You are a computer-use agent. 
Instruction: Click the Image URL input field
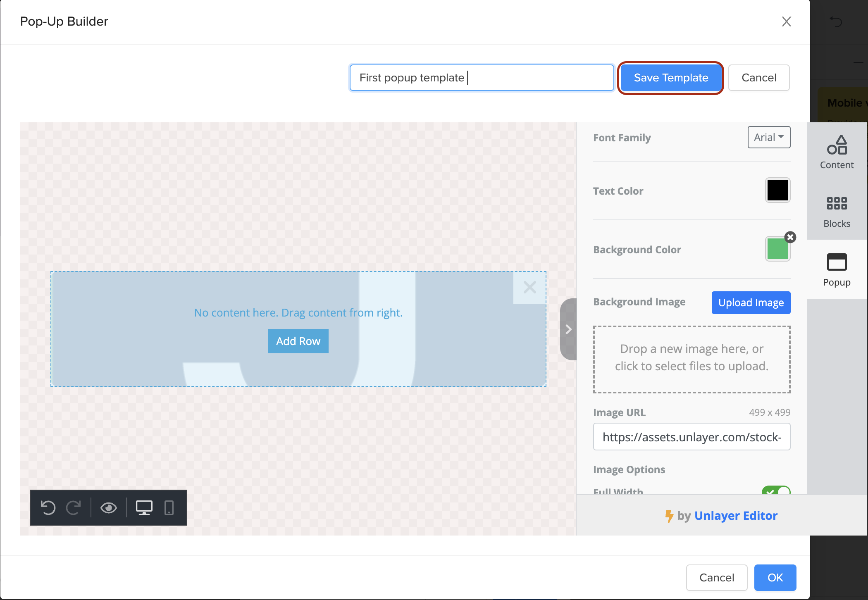692,437
